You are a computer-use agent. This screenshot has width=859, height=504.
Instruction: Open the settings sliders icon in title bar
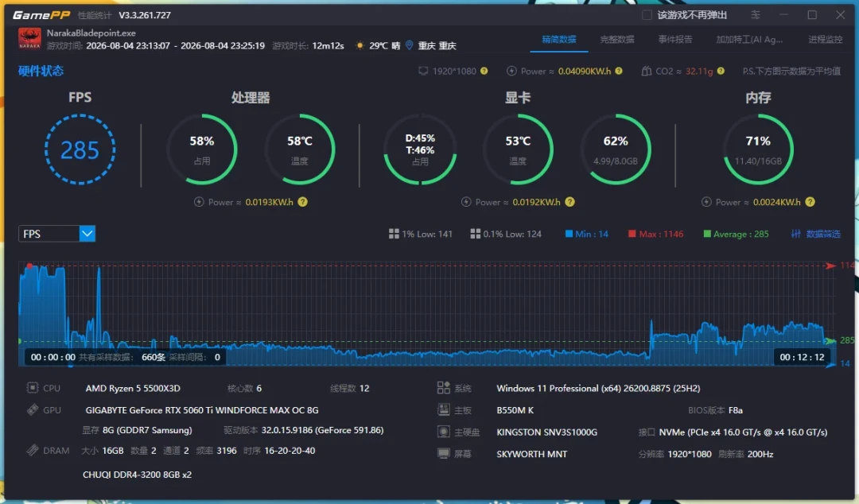pyautogui.click(x=756, y=15)
